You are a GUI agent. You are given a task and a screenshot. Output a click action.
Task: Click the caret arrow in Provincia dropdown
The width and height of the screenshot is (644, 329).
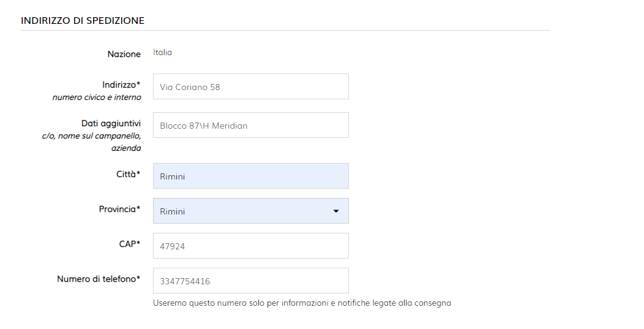pyautogui.click(x=335, y=211)
